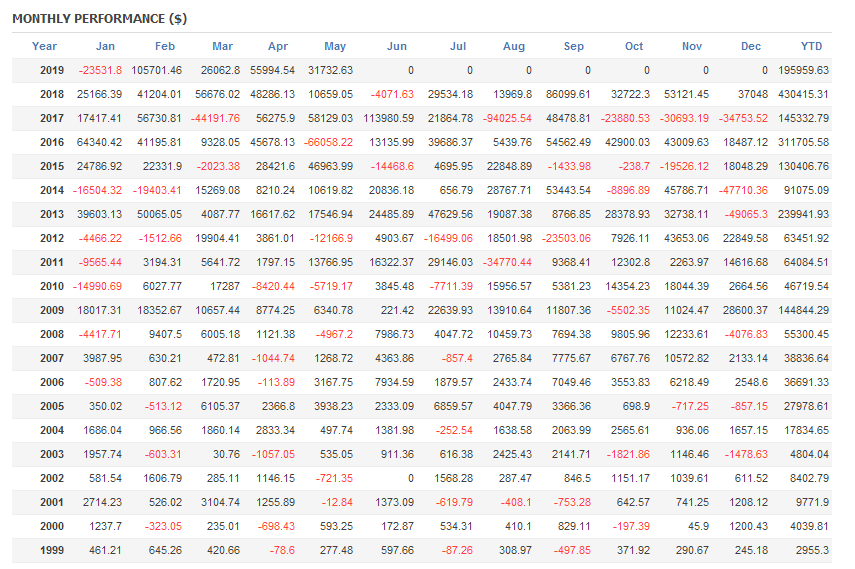Select the Jan column header
The image size is (855, 569).
(105, 46)
